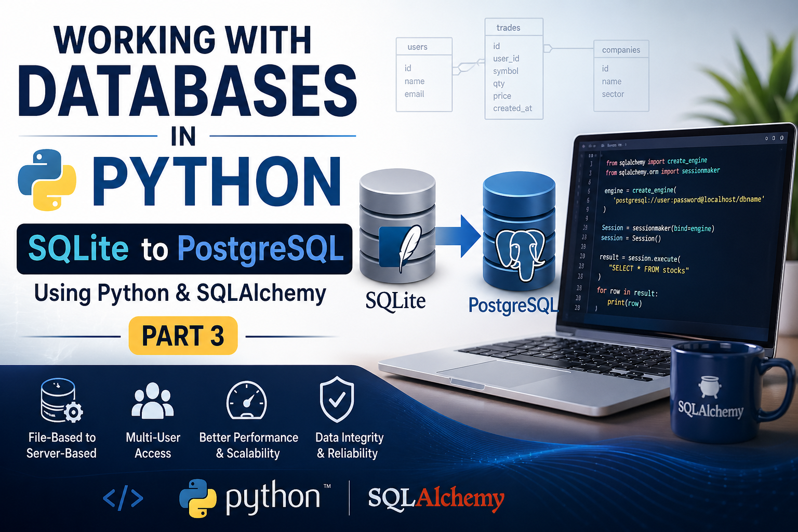Click the yellow PART 3 badge
Screen dimensions: 798x532
(183, 336)
